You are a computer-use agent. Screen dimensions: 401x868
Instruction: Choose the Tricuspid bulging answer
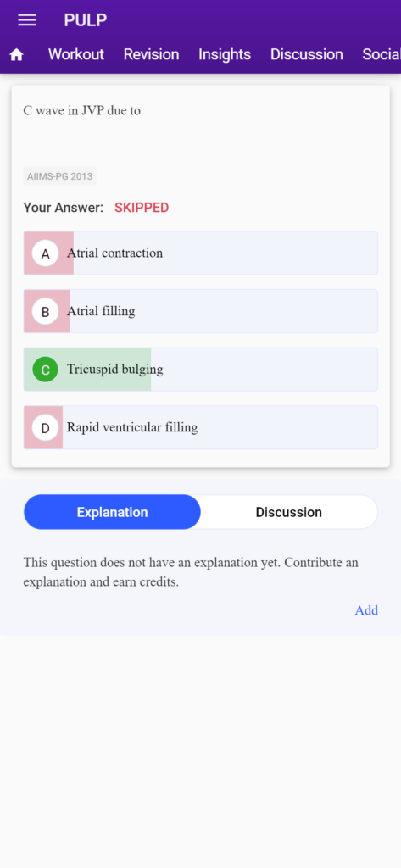(x=200, y=370)
